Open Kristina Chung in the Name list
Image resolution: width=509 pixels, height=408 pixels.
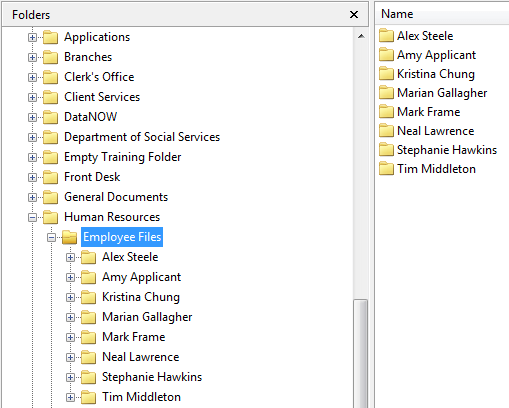[x=436, y=74]
